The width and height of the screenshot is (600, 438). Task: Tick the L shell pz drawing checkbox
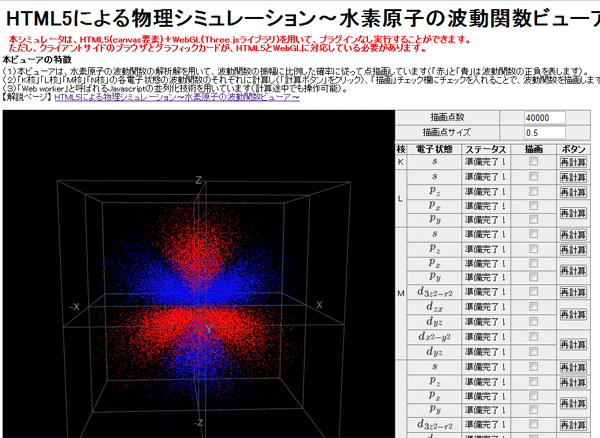click(x=533, y=191)
